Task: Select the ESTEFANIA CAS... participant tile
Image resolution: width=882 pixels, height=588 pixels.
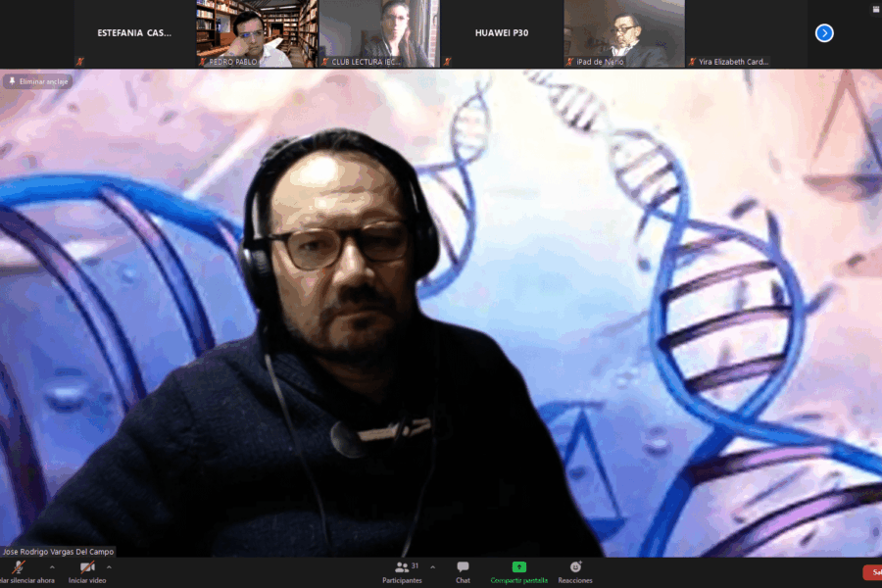Action: tap(134, 33)
